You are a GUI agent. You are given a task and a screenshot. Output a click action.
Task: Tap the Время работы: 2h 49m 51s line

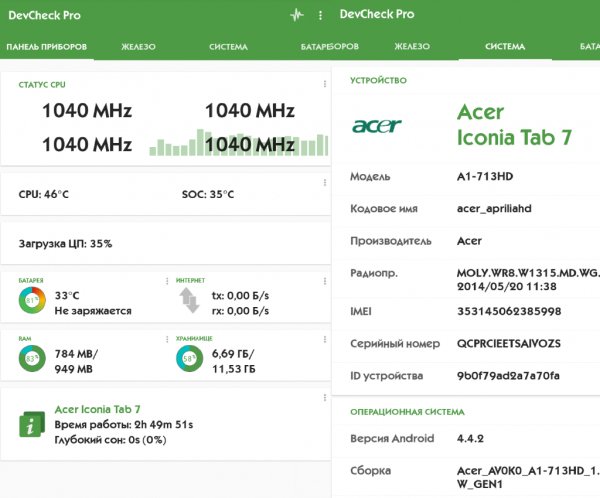click(x=124, y=425)
